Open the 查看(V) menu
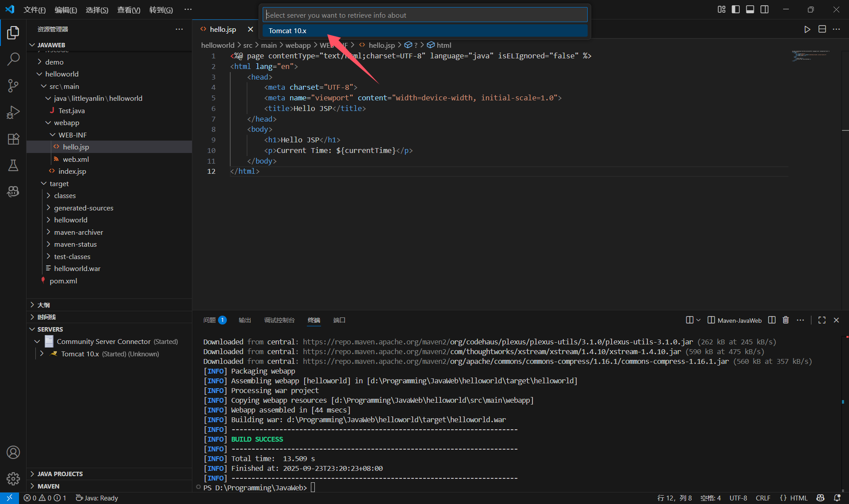This screenshot has width=849, height=504. [128, 10]
